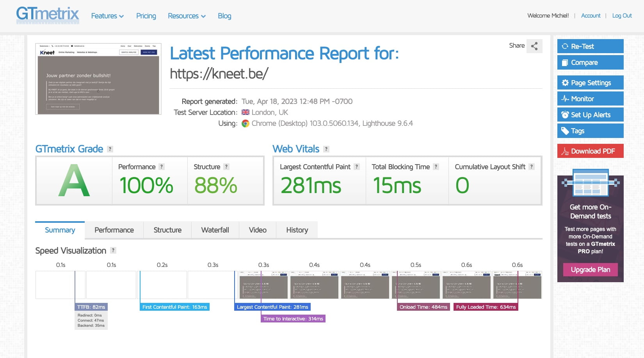Click Speed Visualization help icon

tap(113, 251)
